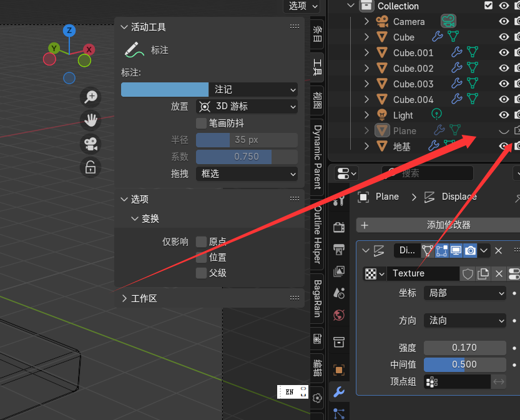Toggle Displace modifier edit mode icon
This screenshot has height=420, width=520.
442,251
